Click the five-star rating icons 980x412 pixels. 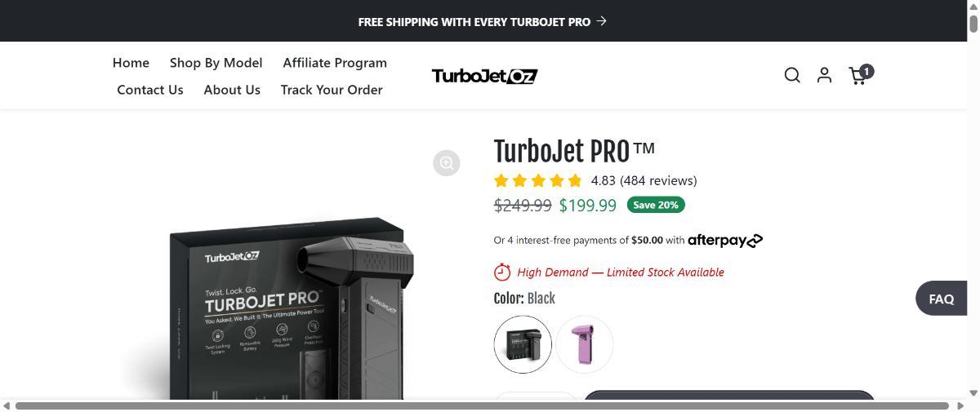pyautogui.click(x=538, y=180)
